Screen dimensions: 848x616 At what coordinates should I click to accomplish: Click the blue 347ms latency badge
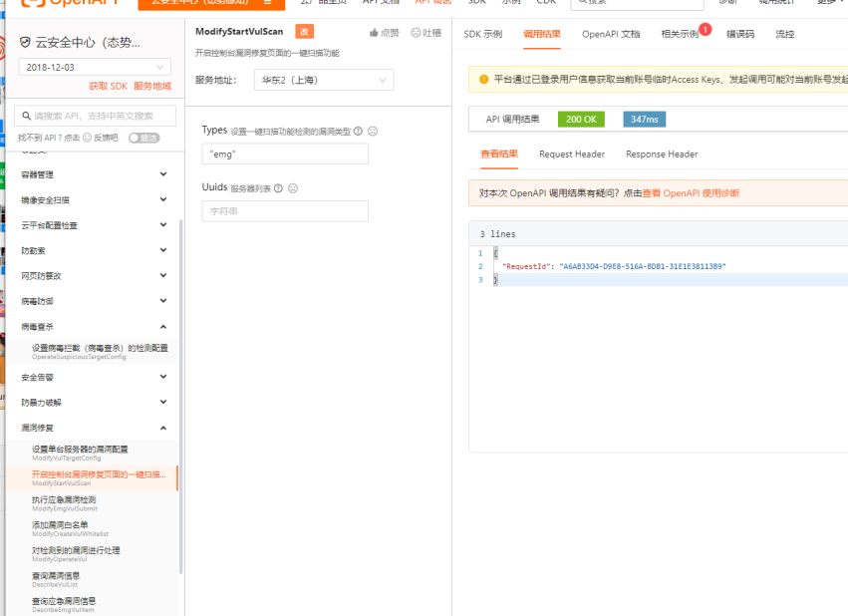coord(644,120)
